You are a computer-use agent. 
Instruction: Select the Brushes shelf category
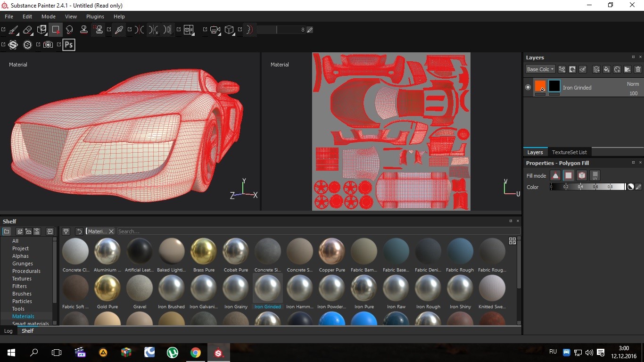pyautogui.click(x=22, y=294)
